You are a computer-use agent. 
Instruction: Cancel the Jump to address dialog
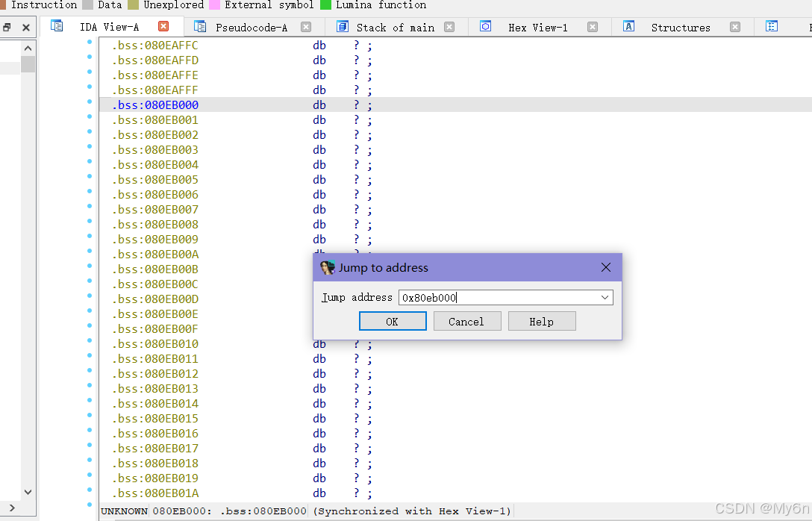click(x=467, y=321)
